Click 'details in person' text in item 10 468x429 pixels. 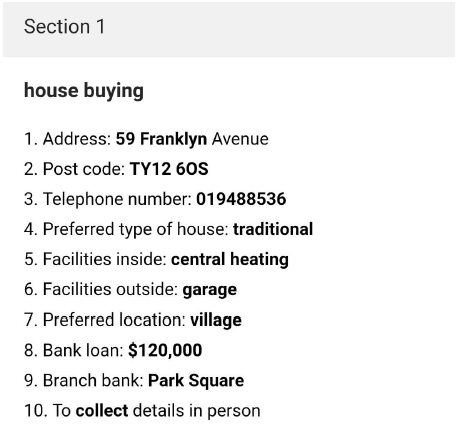coord(197,411)
